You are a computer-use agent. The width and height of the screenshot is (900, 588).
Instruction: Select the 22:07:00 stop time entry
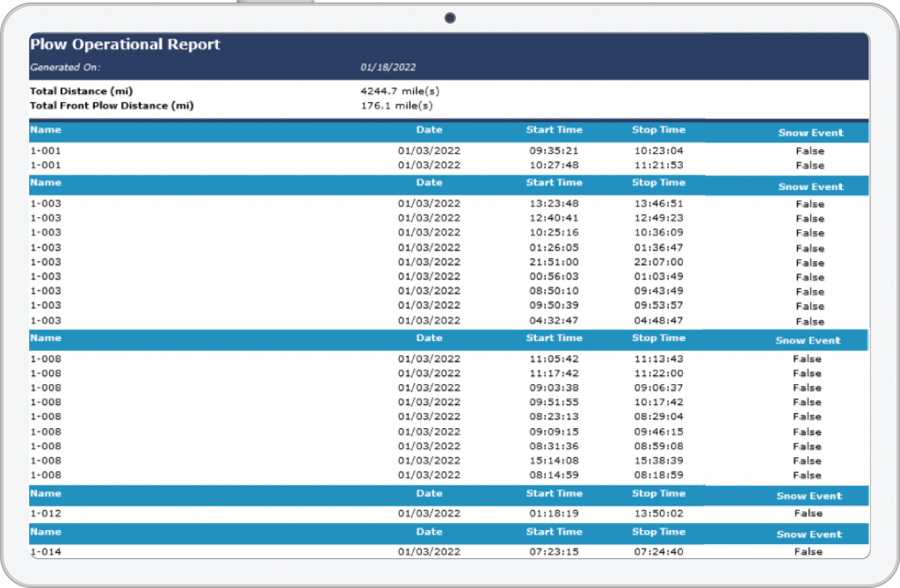click(658, 262)
